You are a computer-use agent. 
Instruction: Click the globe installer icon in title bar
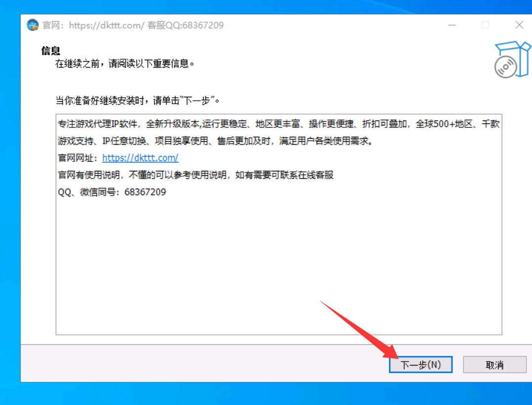pyautogui.click(x=33, y=25)
